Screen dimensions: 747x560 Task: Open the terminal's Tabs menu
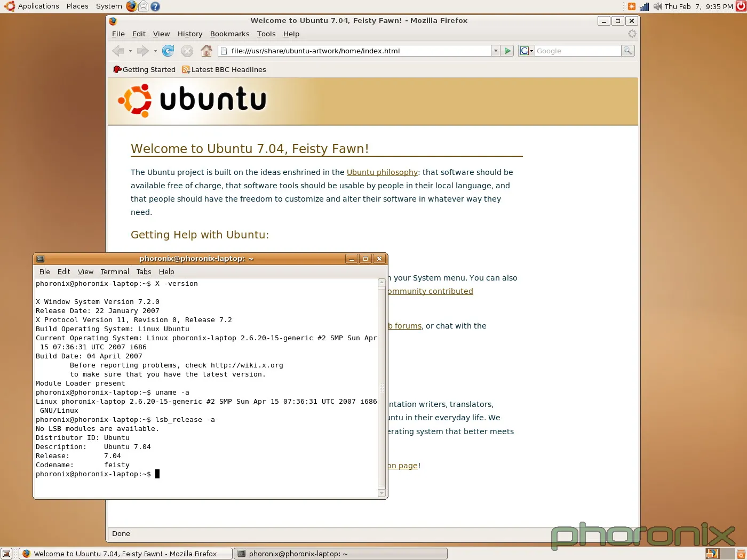pos(144,271)
